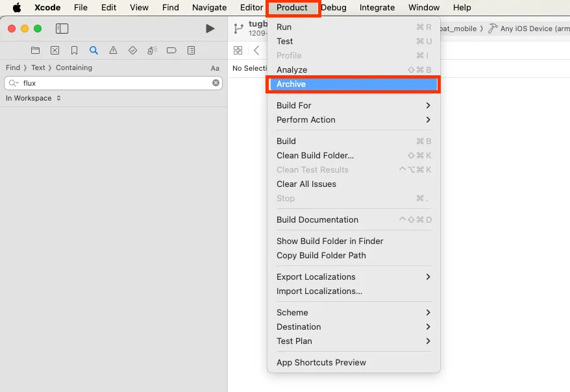Open the File menu
The width and height of the screenshot is (570, 392).
point(81,8)
